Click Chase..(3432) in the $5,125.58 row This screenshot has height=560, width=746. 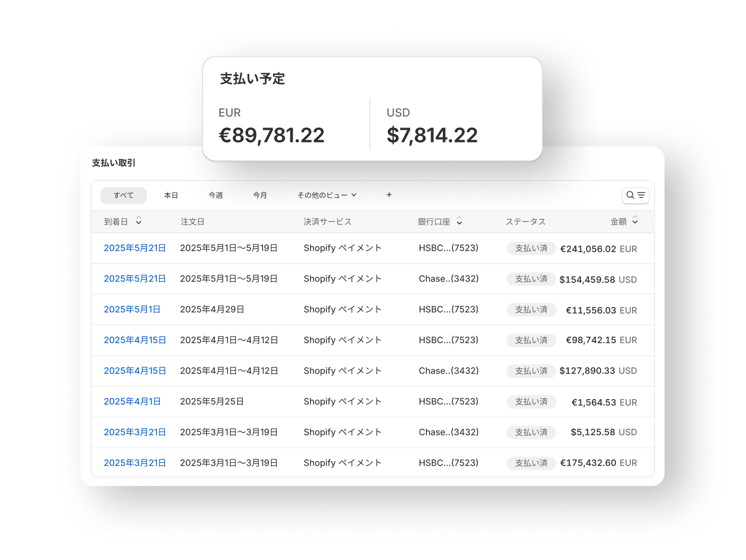[449, 432]
